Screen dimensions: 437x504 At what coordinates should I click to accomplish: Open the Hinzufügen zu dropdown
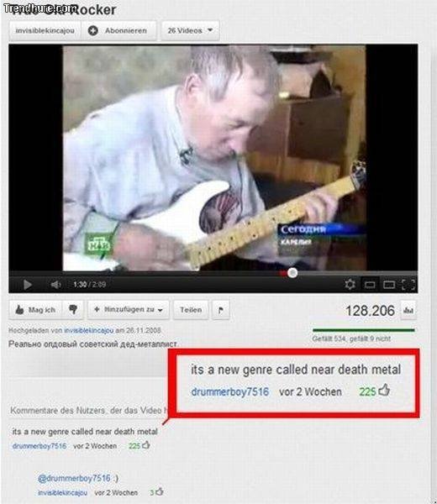tap(129, 310)
